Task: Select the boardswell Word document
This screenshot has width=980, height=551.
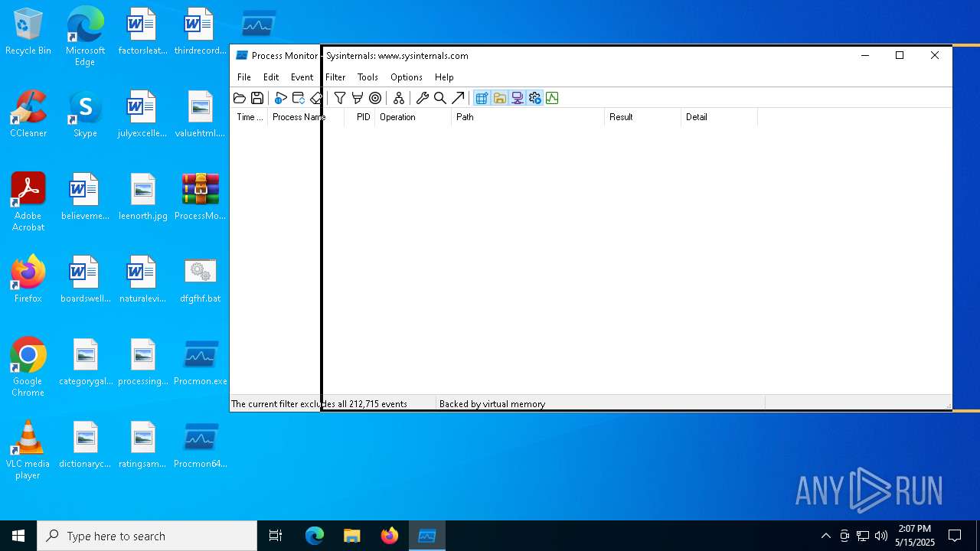Action: [x=85, y=280]
